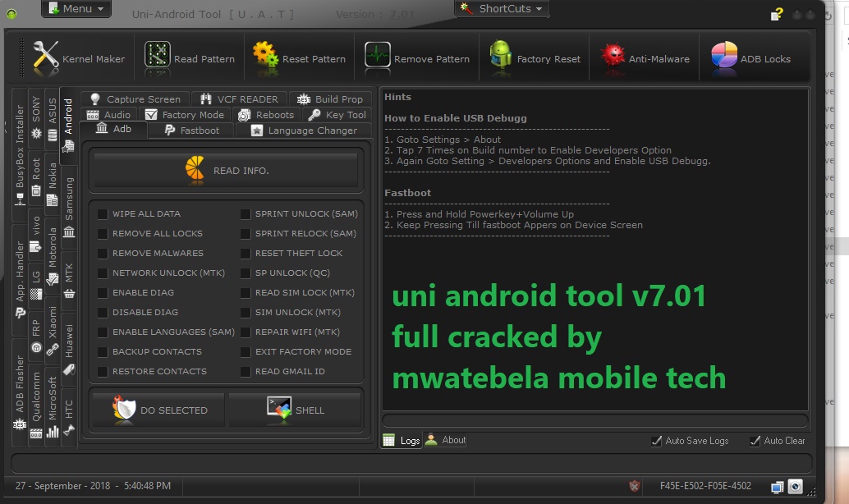Screen dimensions: 849x504
Task: Enable SPRINT UNLOCK (SAM) checkbox
Action: (246, 214)
